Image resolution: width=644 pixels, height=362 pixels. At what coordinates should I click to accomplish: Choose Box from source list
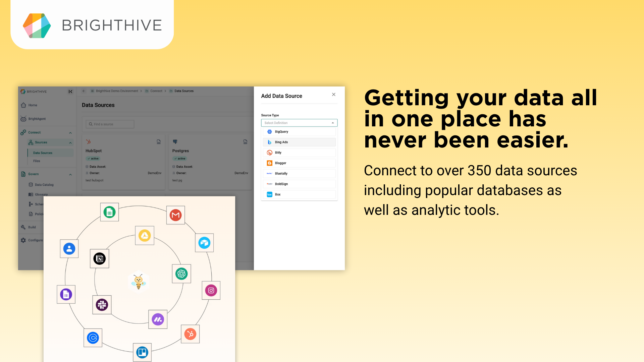tap(299, 194)
